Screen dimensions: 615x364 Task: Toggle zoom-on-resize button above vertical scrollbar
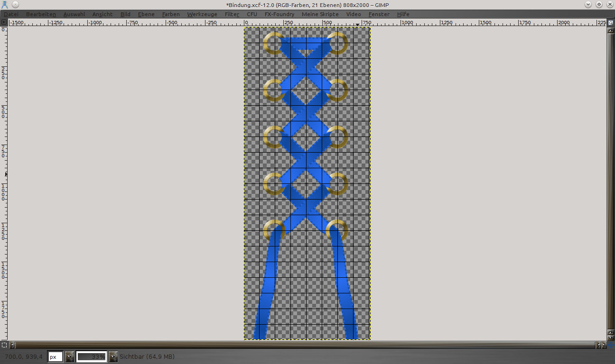[610, 22]
